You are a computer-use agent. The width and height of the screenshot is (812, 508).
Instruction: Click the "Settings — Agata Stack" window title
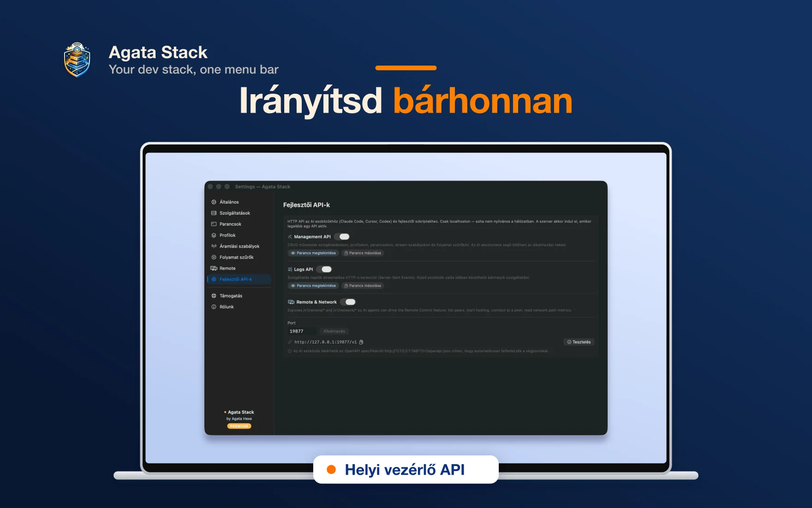point(263,187)
